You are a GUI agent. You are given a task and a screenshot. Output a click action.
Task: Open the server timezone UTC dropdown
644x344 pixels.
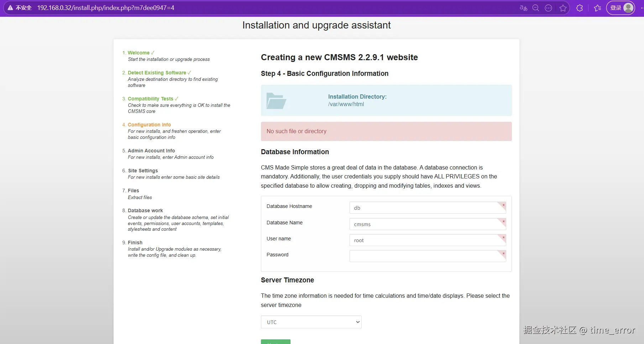[x=311, y=322]
